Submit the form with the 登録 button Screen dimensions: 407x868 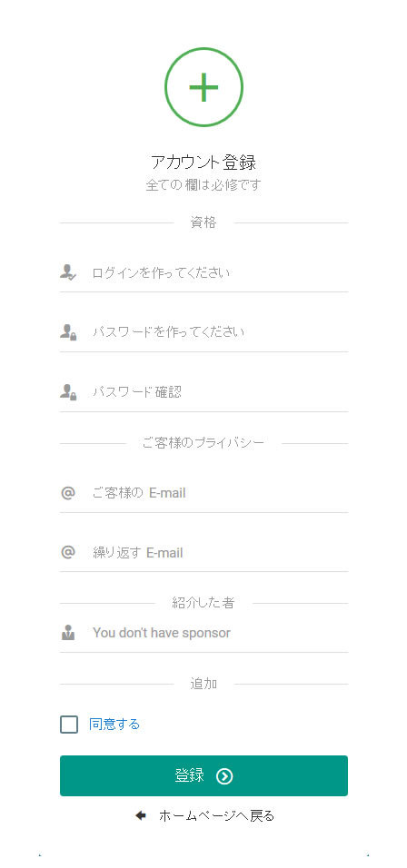pyautogui.click(x=203, y=776)
